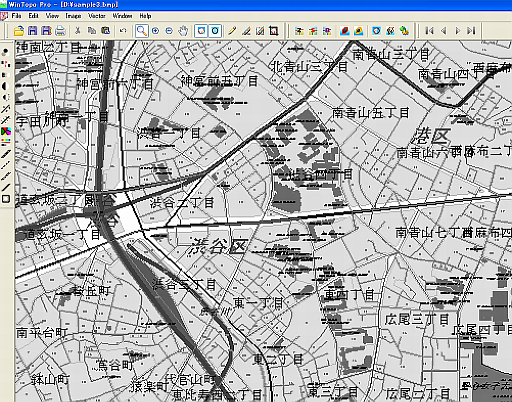Image resolution: width=512 pixels, height=402 pixels.
Task: Open the Vector menu
Action: 97,16
